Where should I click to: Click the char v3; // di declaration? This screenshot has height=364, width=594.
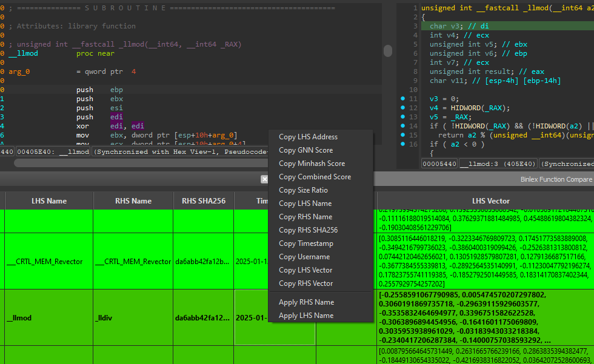[459, 26]
